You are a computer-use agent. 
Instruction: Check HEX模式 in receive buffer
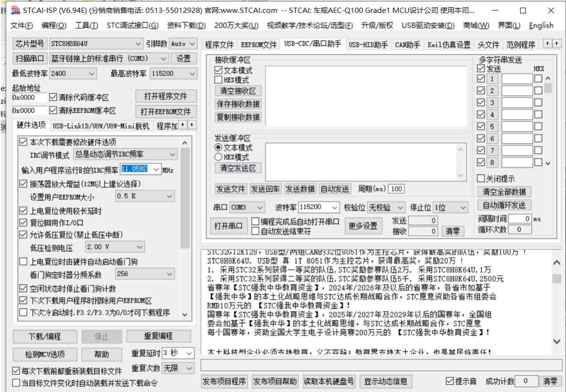(218, 80)
